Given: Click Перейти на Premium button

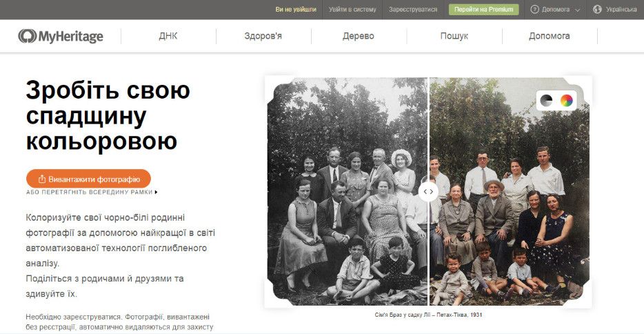Looking at the screenshot, I should click(x=484, y=10).
